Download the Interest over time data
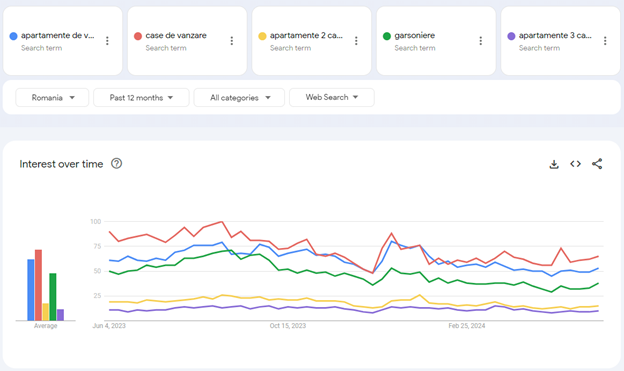This screenshot has height=371, width=624. (554, 164)
